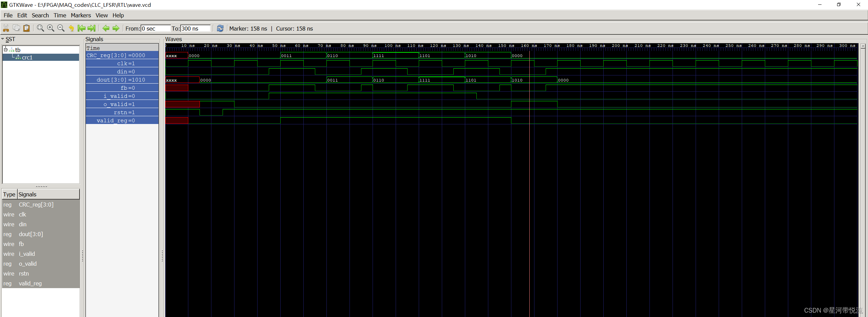Jump to the start of the trace
Viewport: 868px width, 317px height.
pyautogui.click(x=81, y=28)
